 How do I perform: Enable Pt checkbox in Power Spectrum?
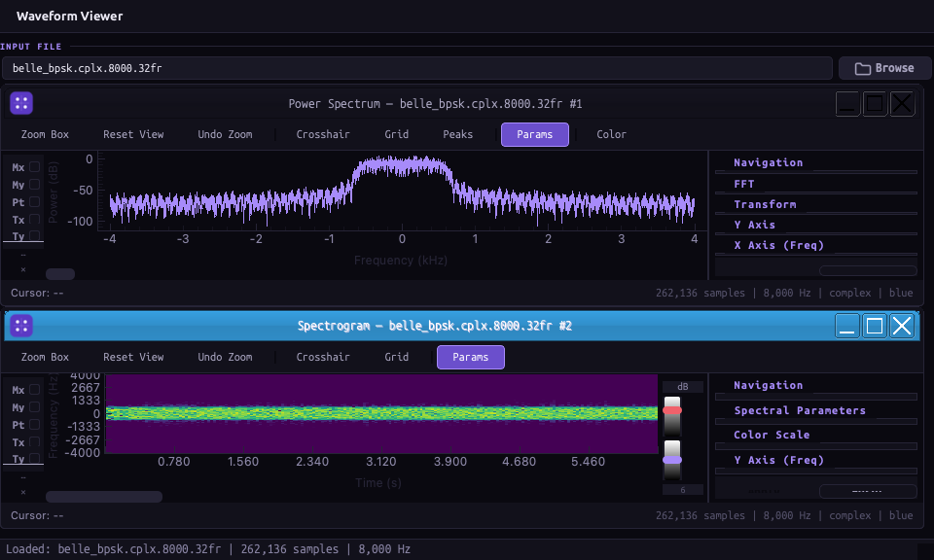35,202
